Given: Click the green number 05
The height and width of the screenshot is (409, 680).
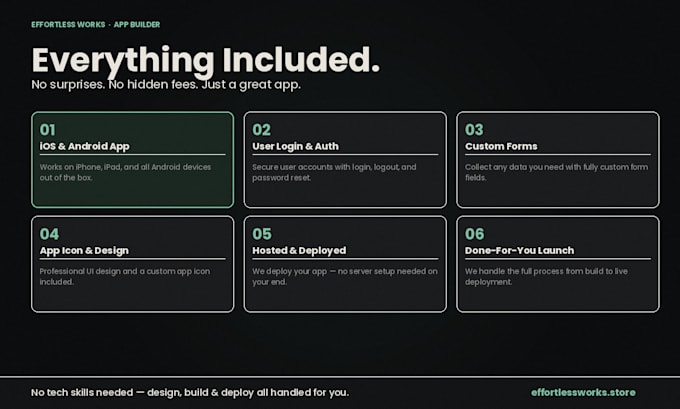Looking at the screenshot, I should point(262,234).
